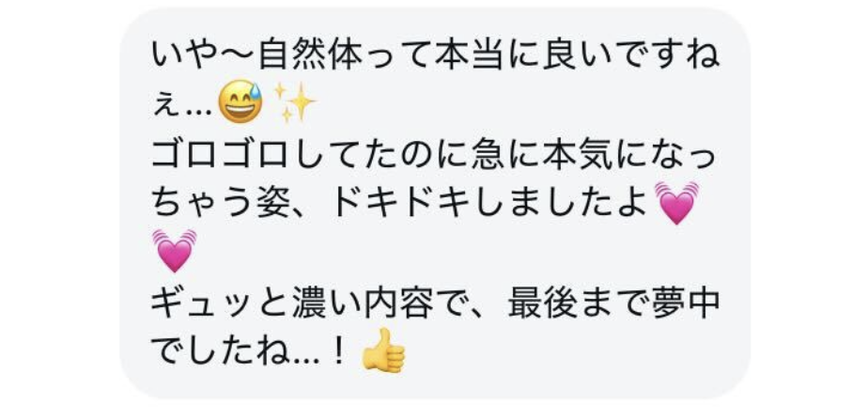
Task: Click the word 自然体 in the message
Action: pos(311,57)
